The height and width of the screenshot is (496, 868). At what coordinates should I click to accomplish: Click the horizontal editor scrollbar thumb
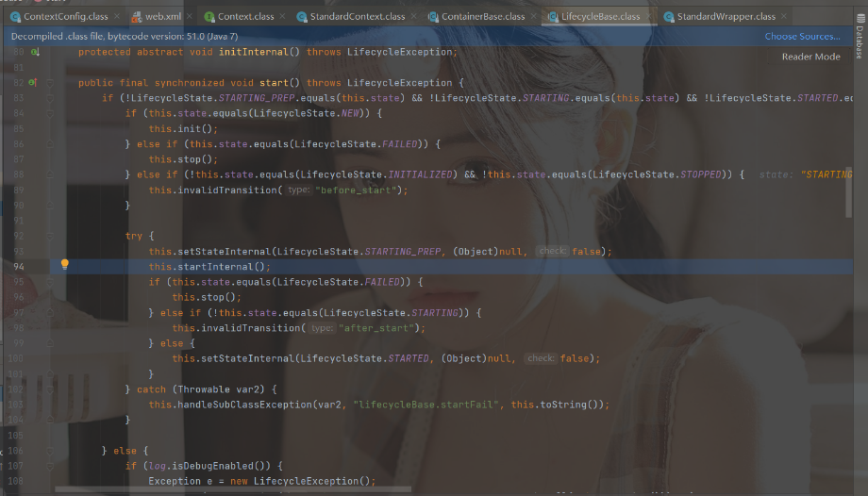pos(233,489)
